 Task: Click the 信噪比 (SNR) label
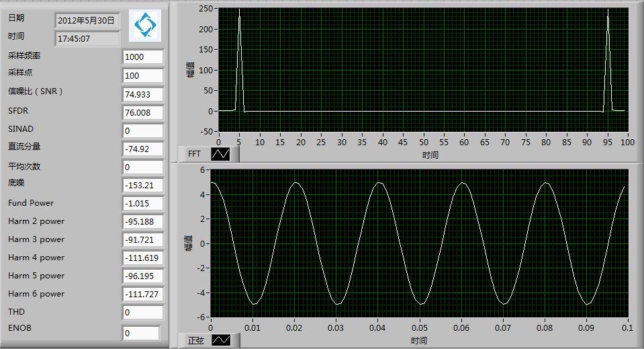click(36, 91)
